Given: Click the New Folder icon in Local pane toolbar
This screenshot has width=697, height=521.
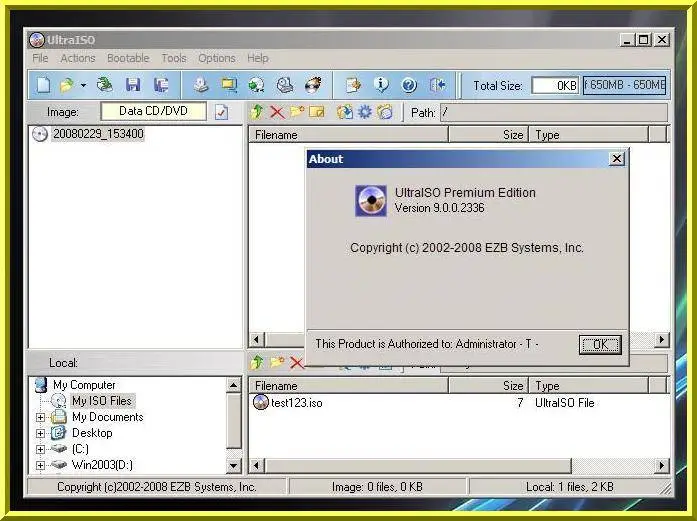Looking at the screenshot, I should (277, 362).
